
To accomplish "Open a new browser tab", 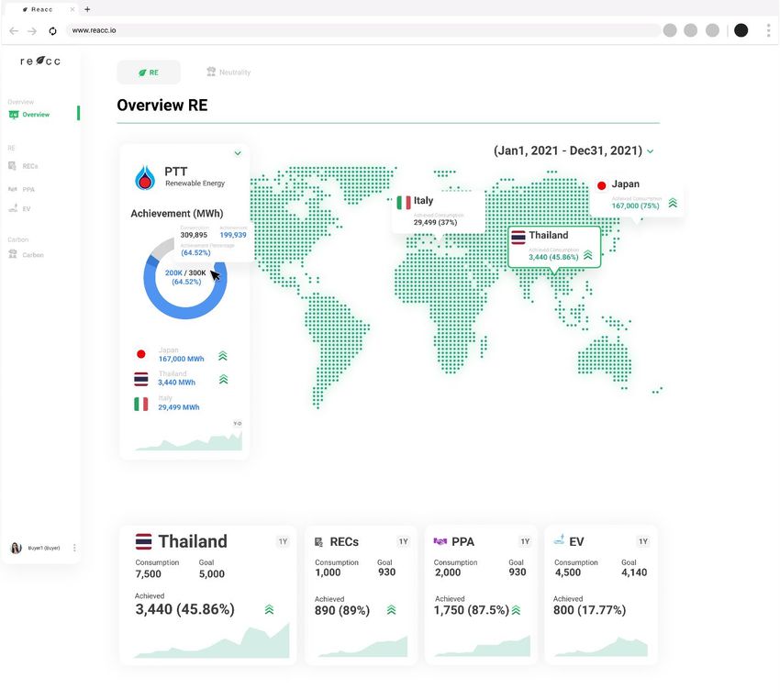I will 87,9.
